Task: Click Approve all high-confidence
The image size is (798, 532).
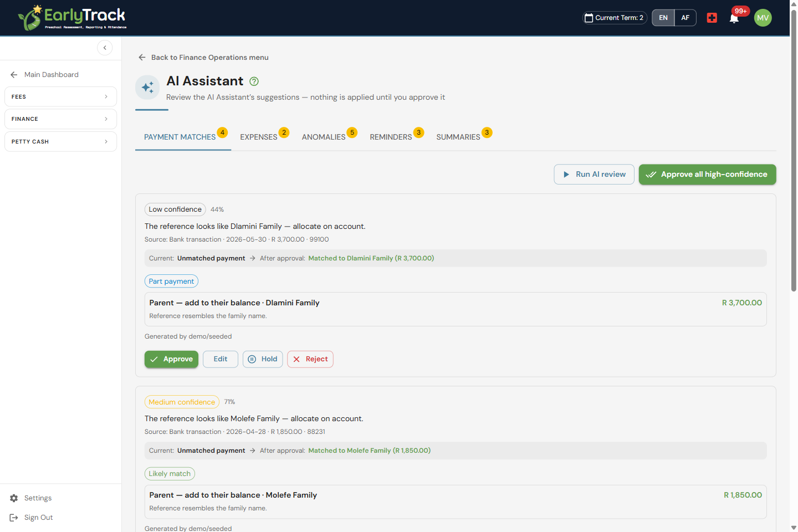Action: pyautogui.click(x=707, y=175)
